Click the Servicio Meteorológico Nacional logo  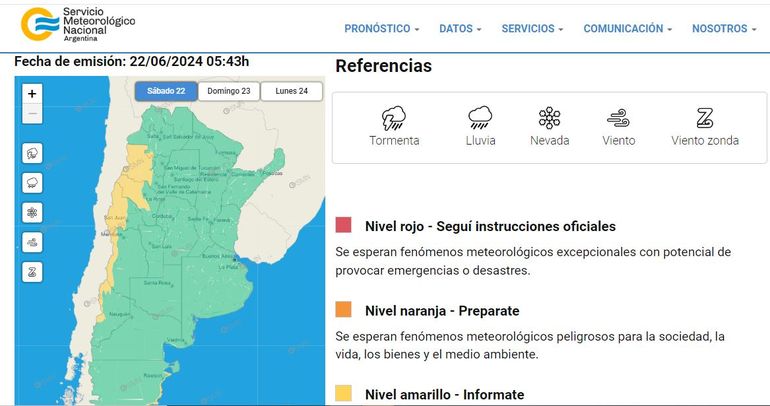coord(78,24)
